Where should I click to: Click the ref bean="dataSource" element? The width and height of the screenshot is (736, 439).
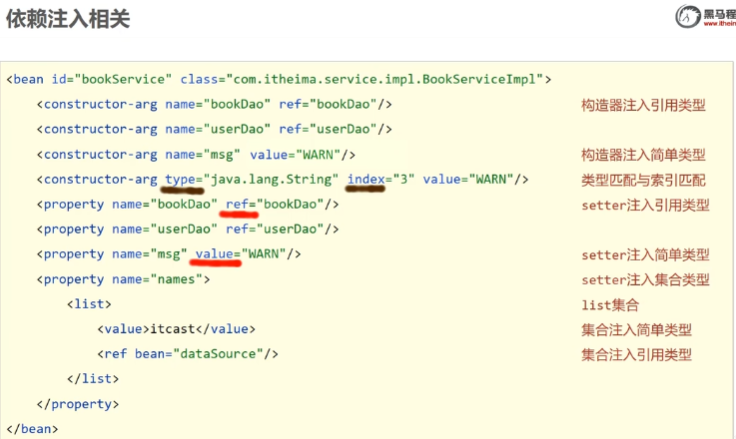click(x=187, y=354)
